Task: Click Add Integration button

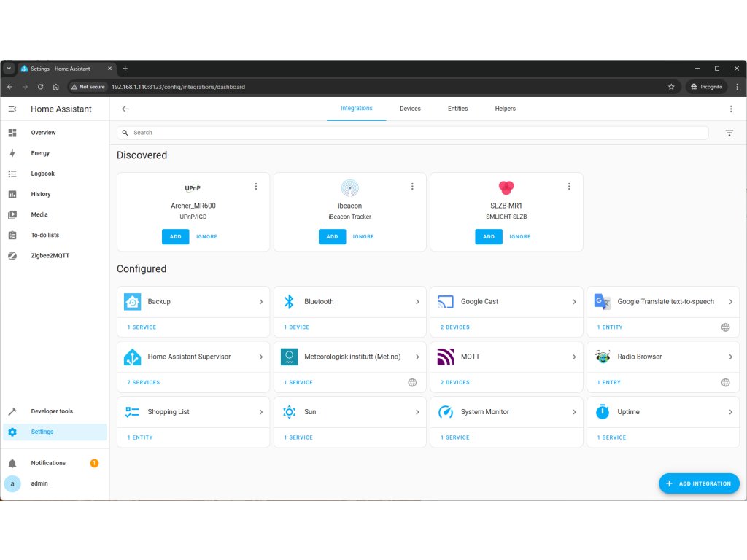Action: 699,483
